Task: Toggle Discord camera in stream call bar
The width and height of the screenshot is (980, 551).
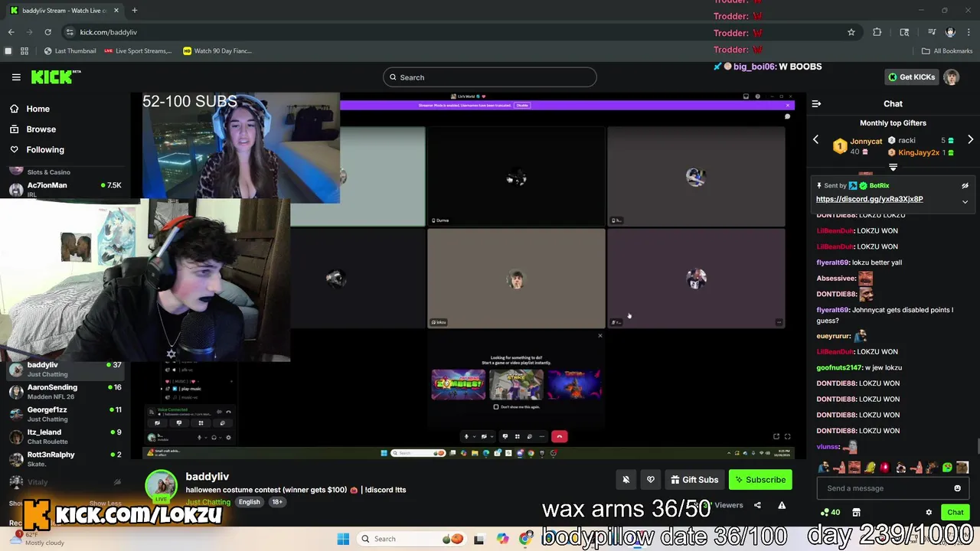Action: point(484,436)
